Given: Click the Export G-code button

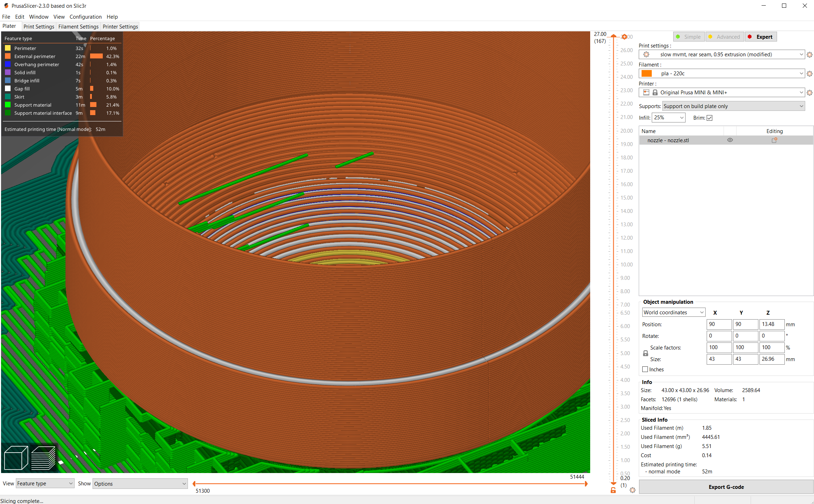Looking at the screenshot, I should pos(726,487).
